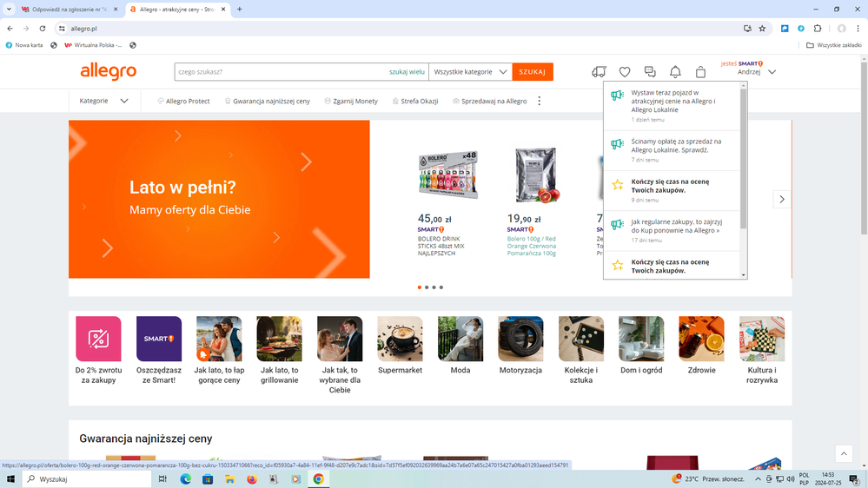Focus the czego szukasz search field
Viewport: 868px width, 488px height.
282,72
